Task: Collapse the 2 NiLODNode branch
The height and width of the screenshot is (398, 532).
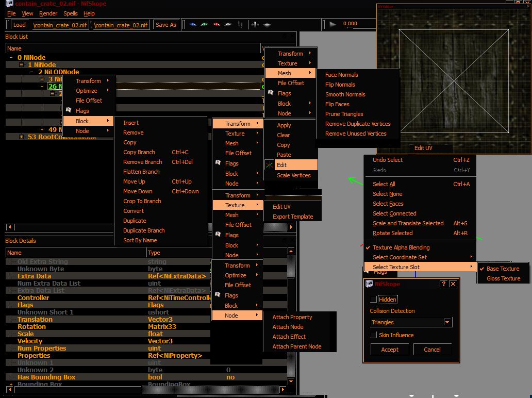Action: pos(32,72)
